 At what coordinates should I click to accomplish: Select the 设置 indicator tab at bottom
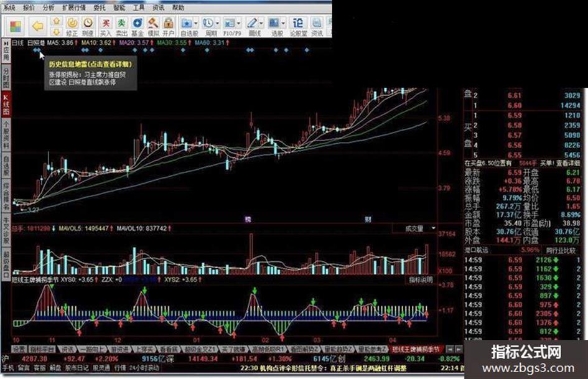click(19, 349)
